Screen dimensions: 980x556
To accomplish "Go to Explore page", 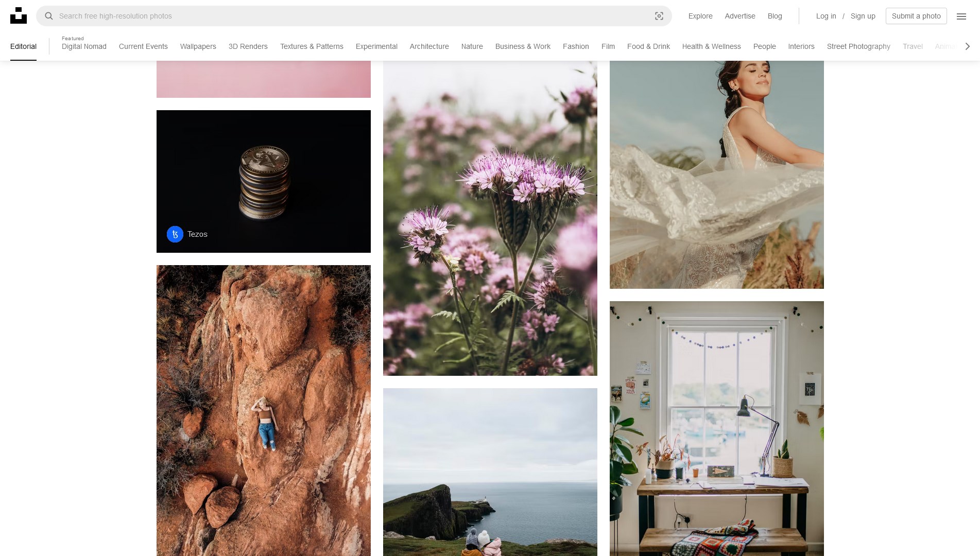I will coord(700,16).
